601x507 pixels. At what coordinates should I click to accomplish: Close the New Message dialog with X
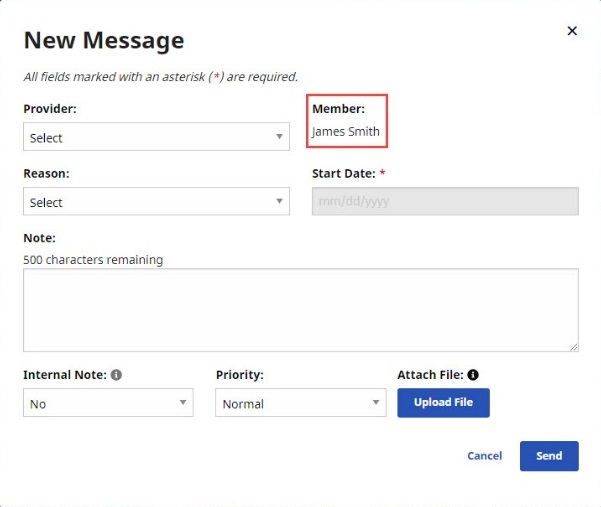point(572,31)
